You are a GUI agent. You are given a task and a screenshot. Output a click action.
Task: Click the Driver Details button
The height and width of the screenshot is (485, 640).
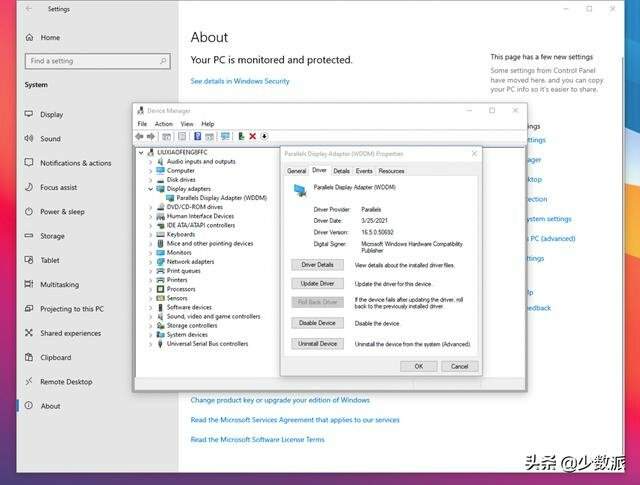318,265
